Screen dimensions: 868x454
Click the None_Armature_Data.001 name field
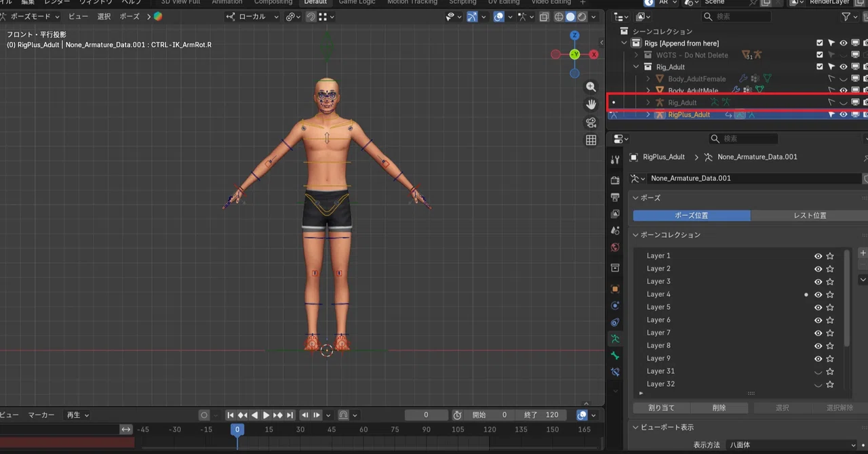(754, 179)
